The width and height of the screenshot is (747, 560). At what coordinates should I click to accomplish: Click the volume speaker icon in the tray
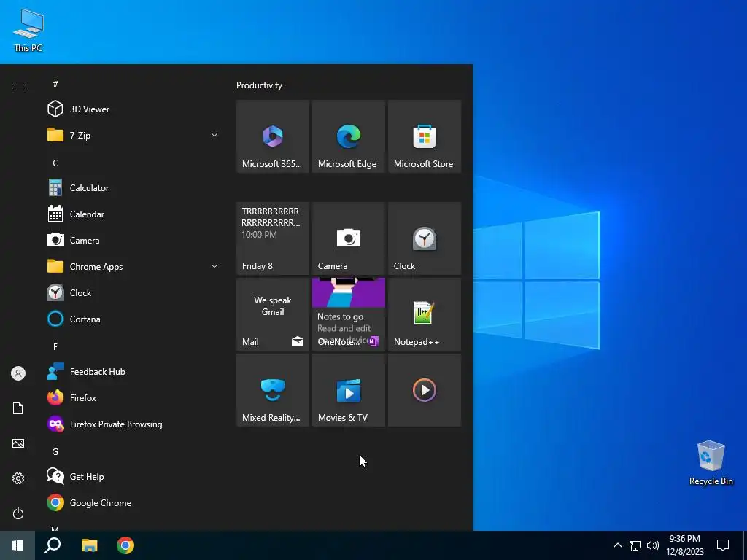pyautogui.click(x=653, y=545)
